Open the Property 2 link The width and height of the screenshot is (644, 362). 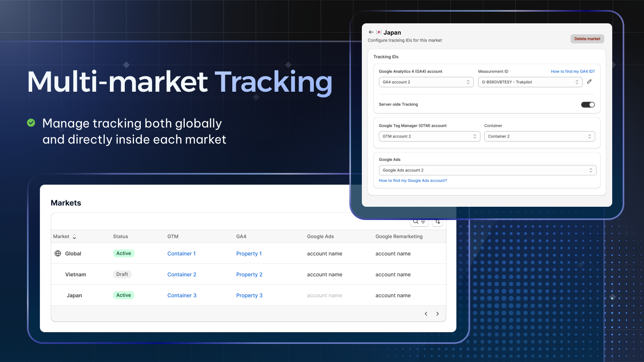tap(249, 275)
